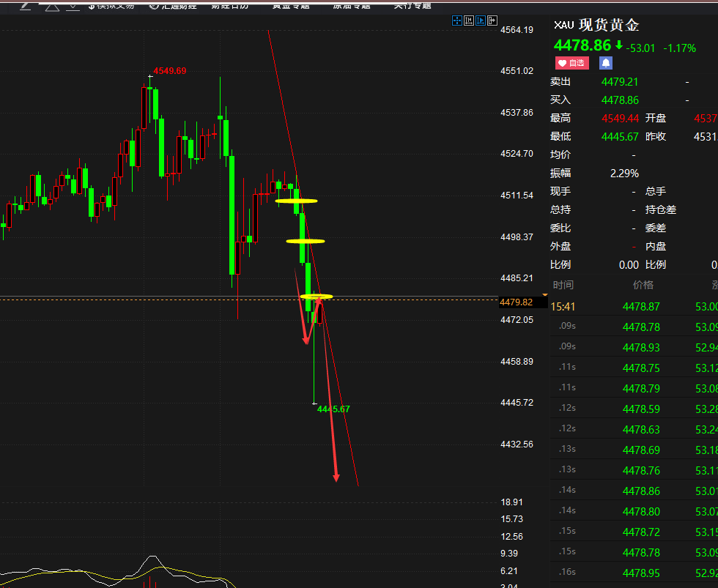This screenshot has width=718, height=588.
Task: Click the tick price 4478.72
Action: click(641, 532)
